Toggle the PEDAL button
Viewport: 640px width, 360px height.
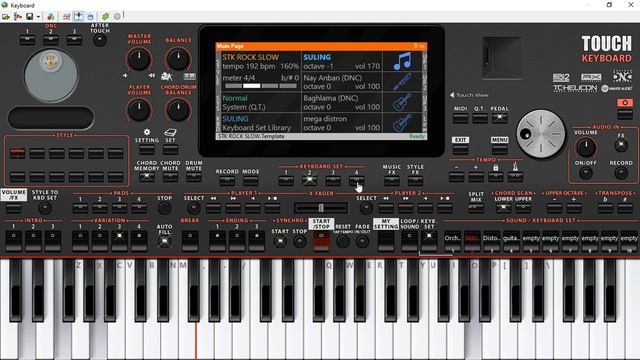pyautogui.click(x=499, y=118)
